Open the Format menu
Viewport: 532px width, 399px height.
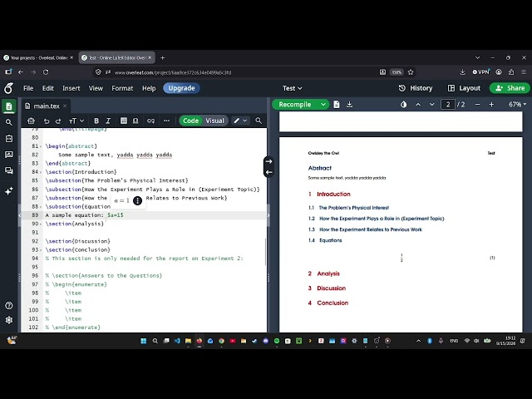pyautogui.click(x=122, y=88)
